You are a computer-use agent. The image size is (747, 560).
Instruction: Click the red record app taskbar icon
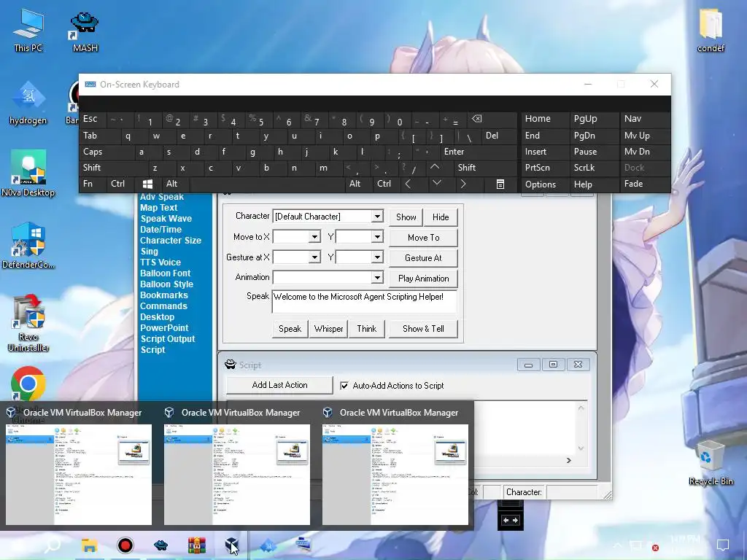pos(125,545)
